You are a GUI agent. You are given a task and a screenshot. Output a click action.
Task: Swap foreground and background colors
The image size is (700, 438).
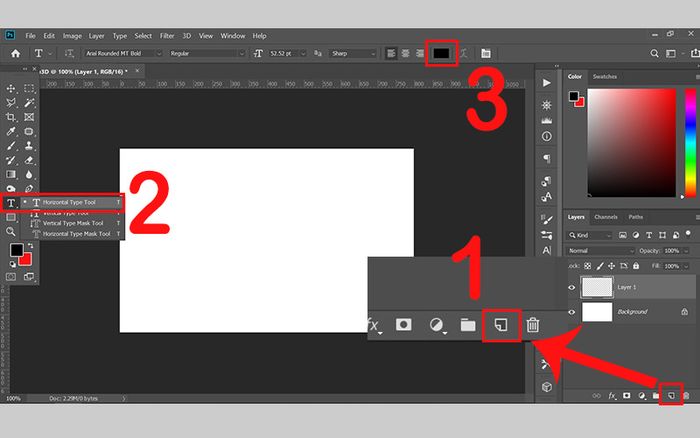pyautogui.click(x=30, y=246)
